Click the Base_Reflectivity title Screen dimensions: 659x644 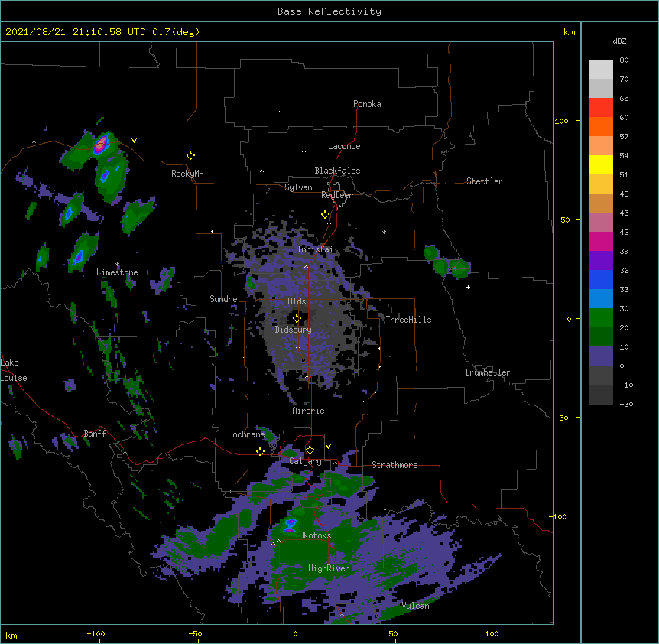(x=329, y=11)
